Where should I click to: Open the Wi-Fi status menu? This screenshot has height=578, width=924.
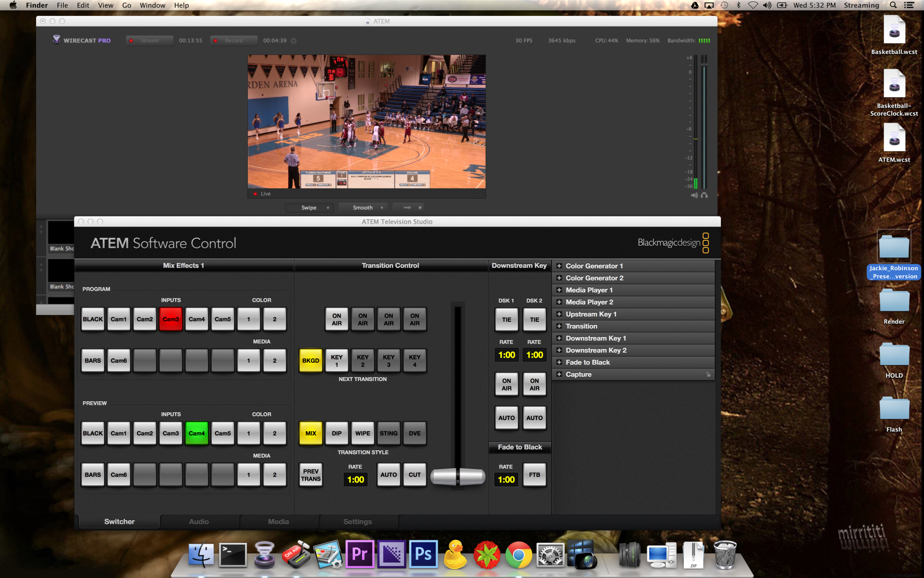point(753,5)
